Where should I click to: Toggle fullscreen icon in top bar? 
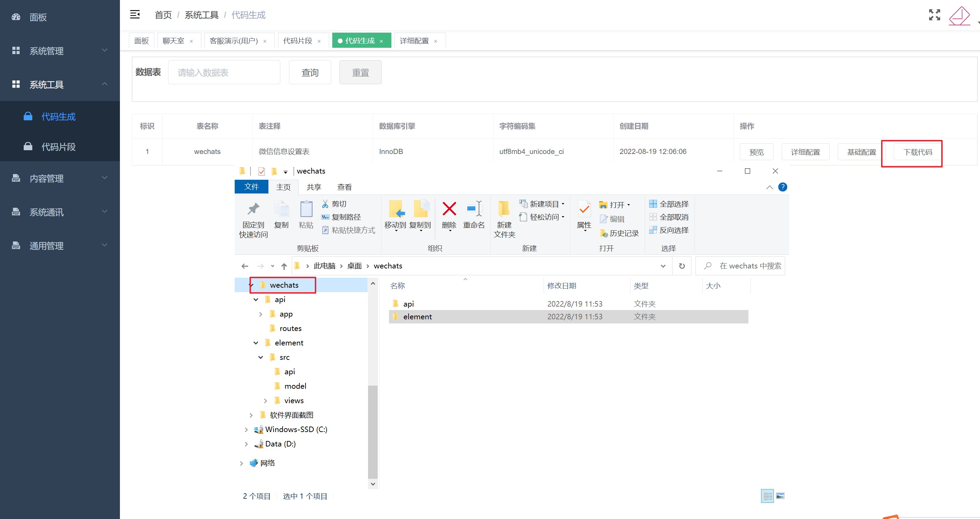click(x=934, y=15)
